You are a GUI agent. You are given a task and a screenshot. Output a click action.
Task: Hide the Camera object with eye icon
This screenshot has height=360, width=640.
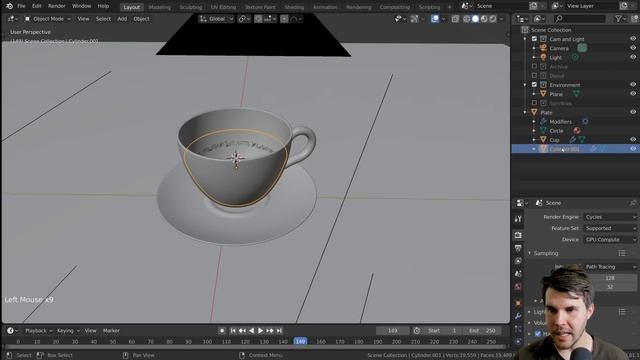[633, 48]
